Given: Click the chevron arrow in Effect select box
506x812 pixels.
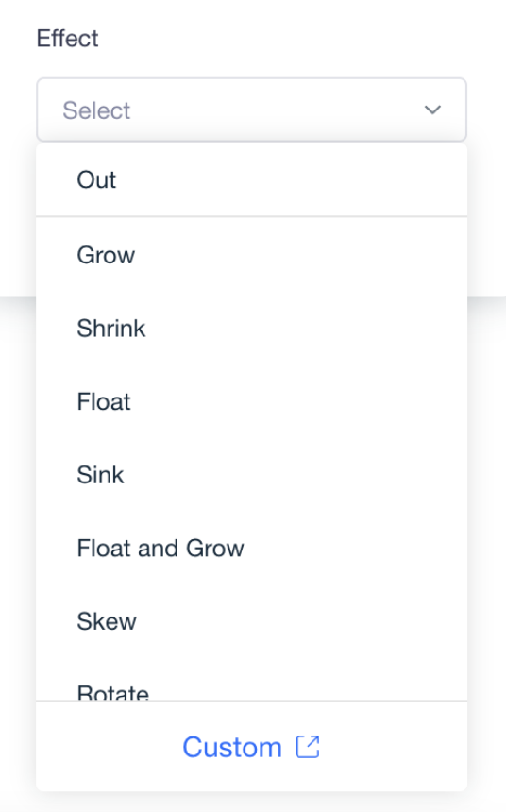Looking at the screenshot, I should pos(432,110).
